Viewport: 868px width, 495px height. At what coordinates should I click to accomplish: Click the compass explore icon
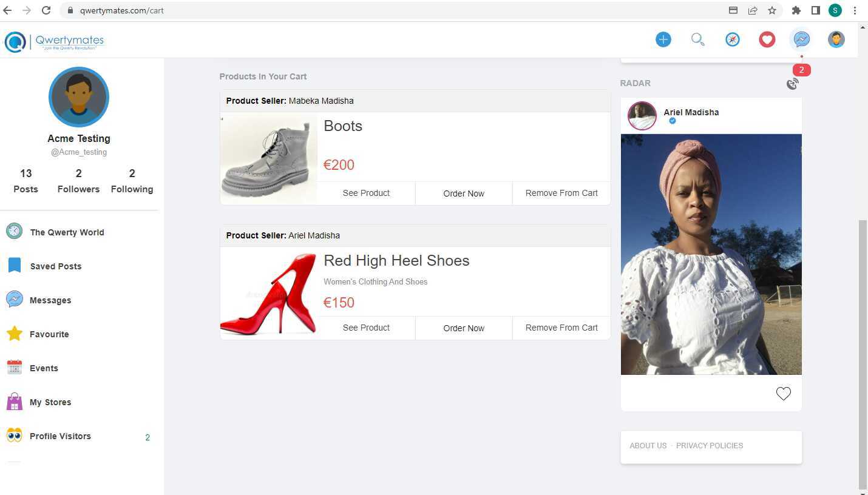point(733,39)
